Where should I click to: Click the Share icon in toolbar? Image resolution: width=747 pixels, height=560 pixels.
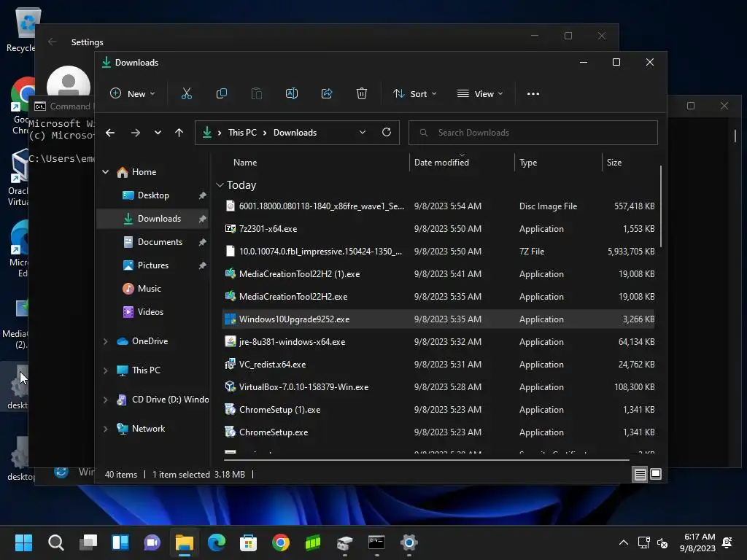[x=327, y=94]
